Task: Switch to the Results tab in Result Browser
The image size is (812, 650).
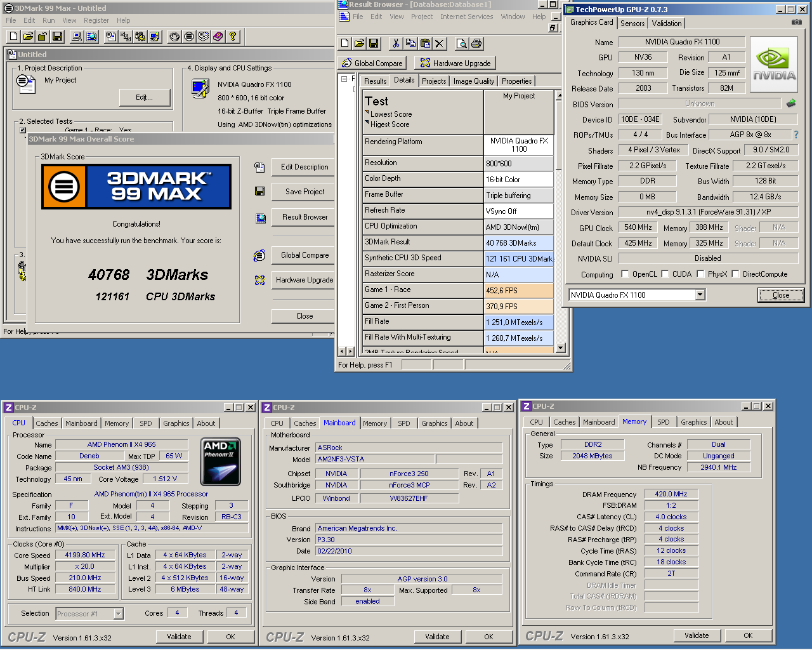Action: tap(375, 81)
